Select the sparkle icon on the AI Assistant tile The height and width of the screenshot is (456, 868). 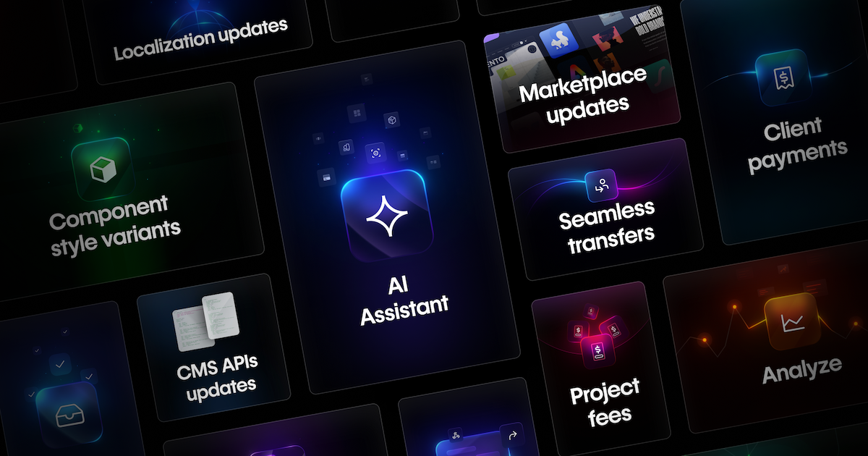(388, 214)
